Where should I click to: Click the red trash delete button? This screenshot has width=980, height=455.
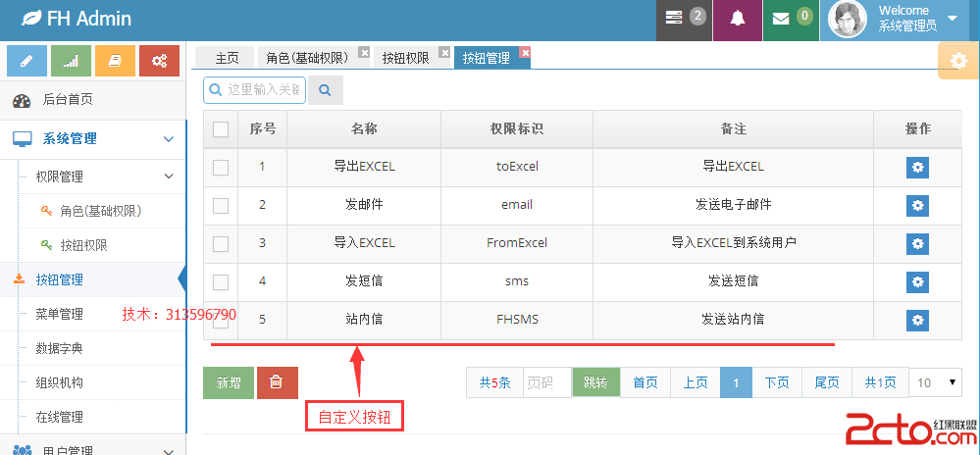(x=277, y=382)
